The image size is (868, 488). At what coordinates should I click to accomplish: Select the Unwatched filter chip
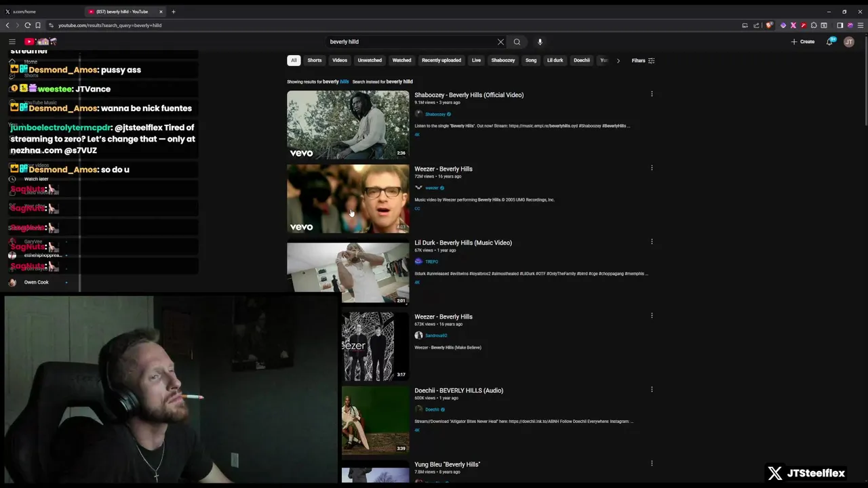pyautogui.click(x=370, y=60)
